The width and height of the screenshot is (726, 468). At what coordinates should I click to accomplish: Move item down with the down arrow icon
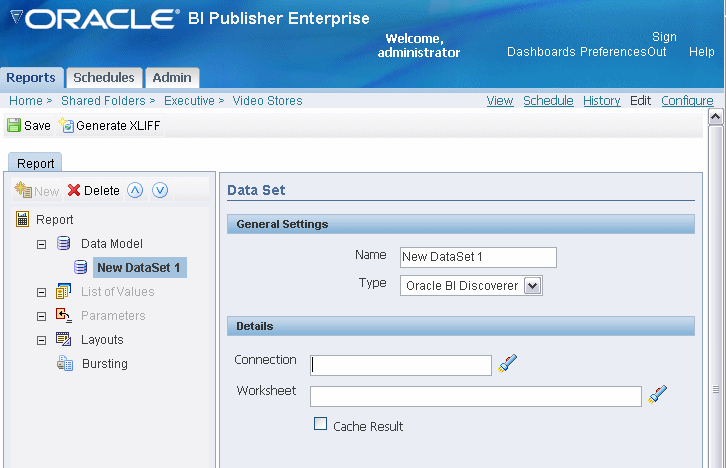160,190
